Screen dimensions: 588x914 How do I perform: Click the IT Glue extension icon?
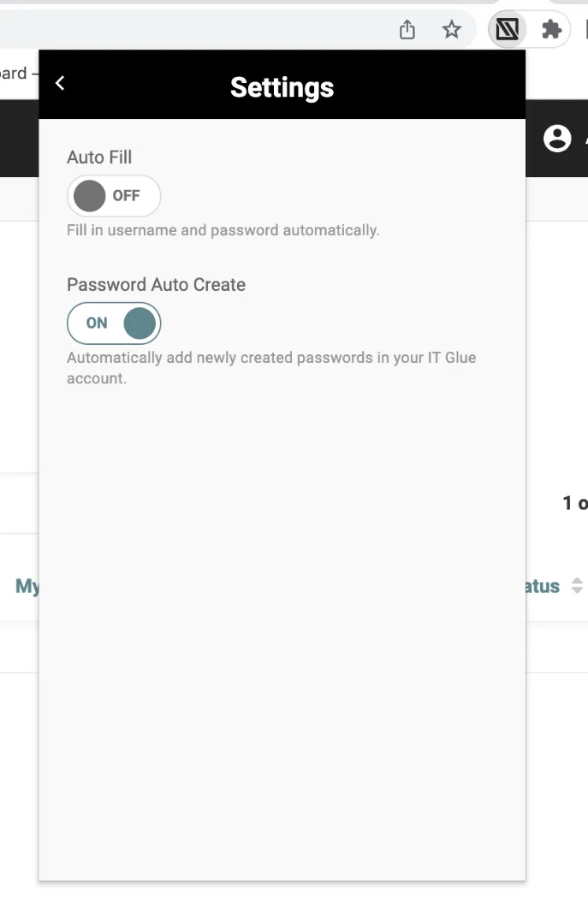coord(507,31)
